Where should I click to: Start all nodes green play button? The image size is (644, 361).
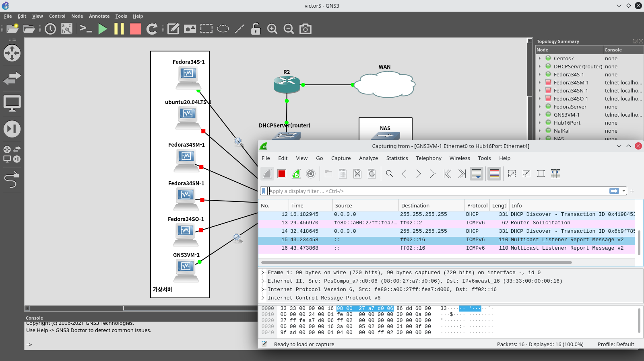point(103,29)
